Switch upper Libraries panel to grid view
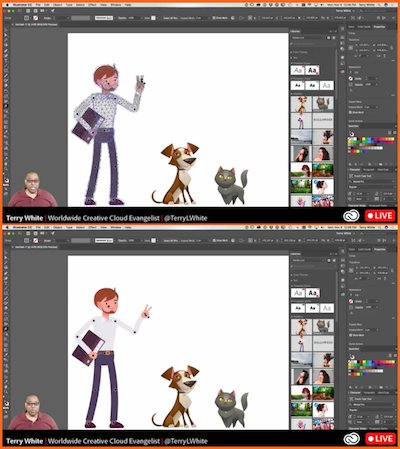The width and height of the screenshot is (400, 449). tap(328, 38)
